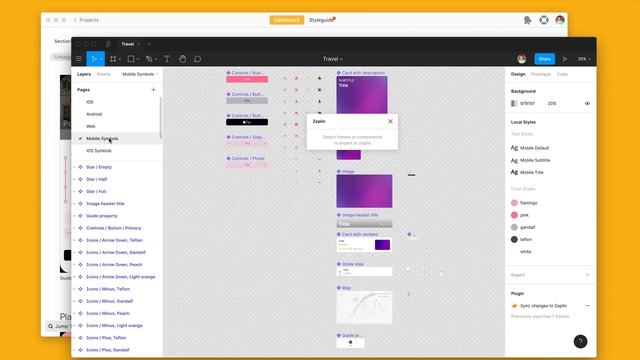Select the Card with description component on canvas
Viewport: 640px width, 360px height.
[x=362, y=96]
